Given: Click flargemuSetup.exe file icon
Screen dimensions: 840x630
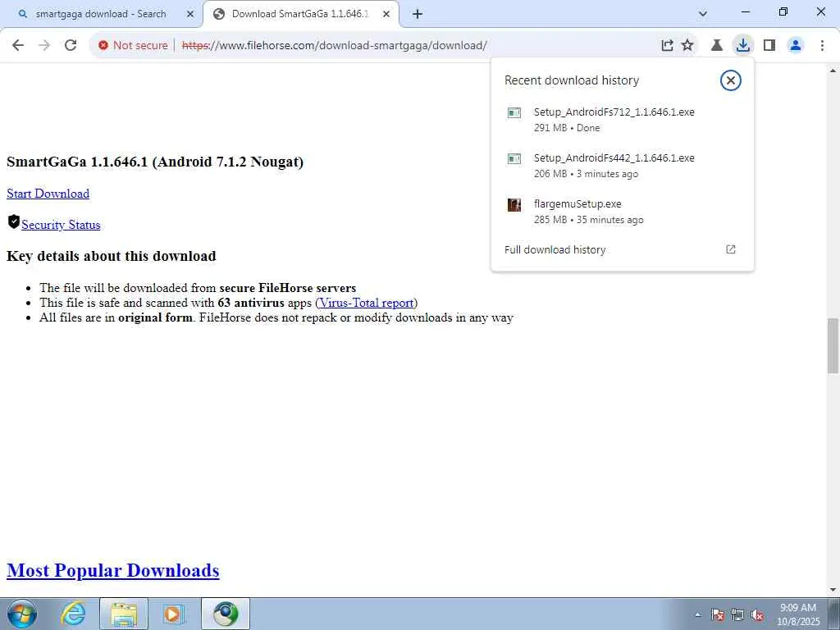Looking at the screenshot, I should pyautogui.click(x=514, y=204).
